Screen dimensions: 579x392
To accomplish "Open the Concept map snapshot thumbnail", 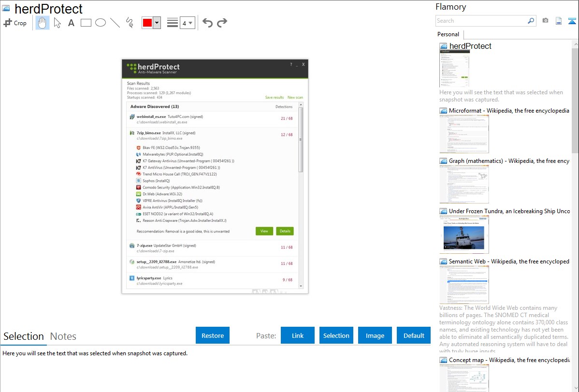I will 464,378.
